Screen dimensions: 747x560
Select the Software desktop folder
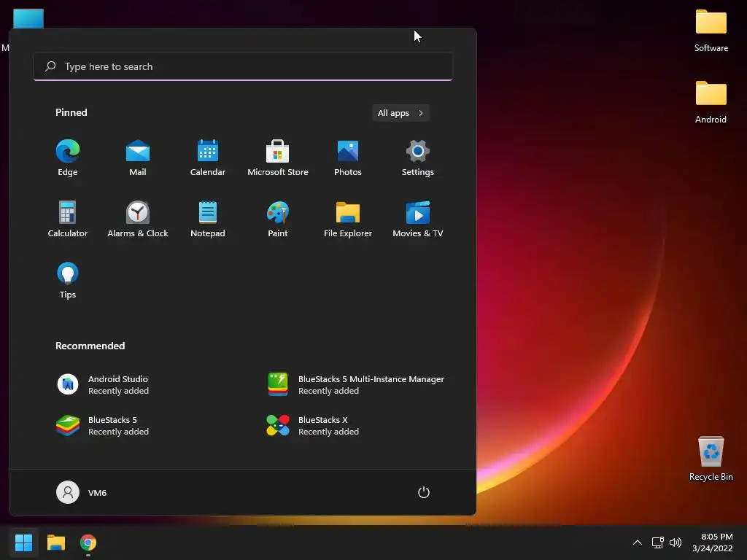[711, 31]
